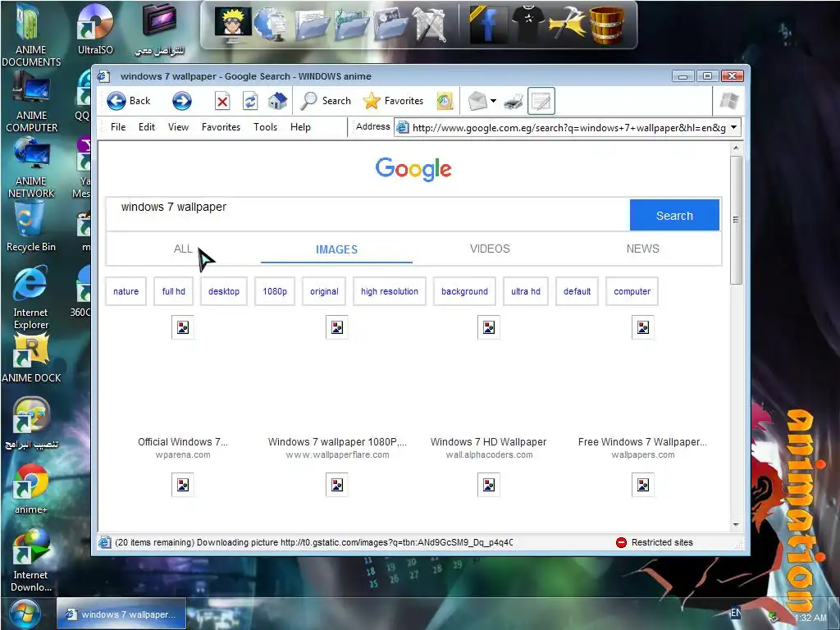This screenshot has height=630, width=840.
Task: Open the View menu
Action: [178, 127]
